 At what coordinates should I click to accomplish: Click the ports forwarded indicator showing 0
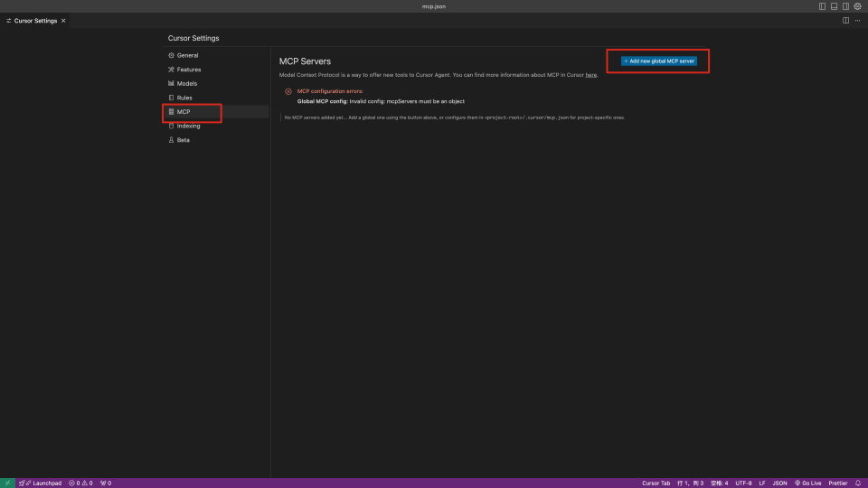tap(106, 483)
